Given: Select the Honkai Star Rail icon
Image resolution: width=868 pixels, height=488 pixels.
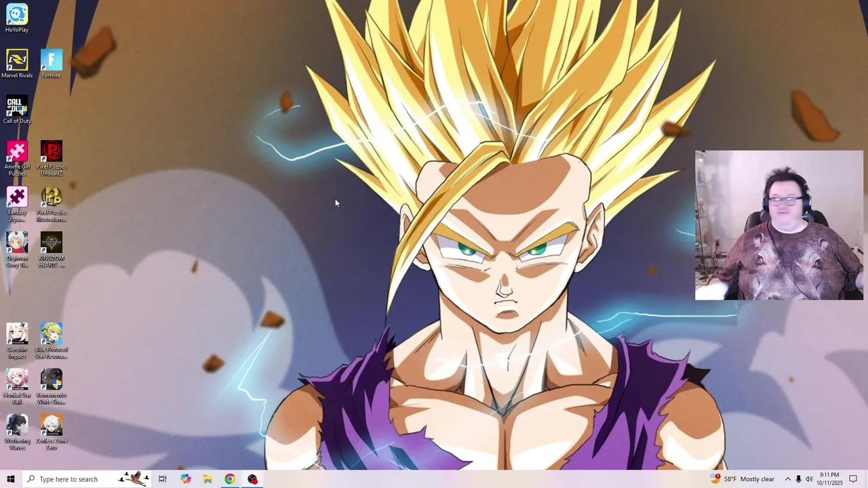Looking at the screenshot, I should (x=17, y=387).
